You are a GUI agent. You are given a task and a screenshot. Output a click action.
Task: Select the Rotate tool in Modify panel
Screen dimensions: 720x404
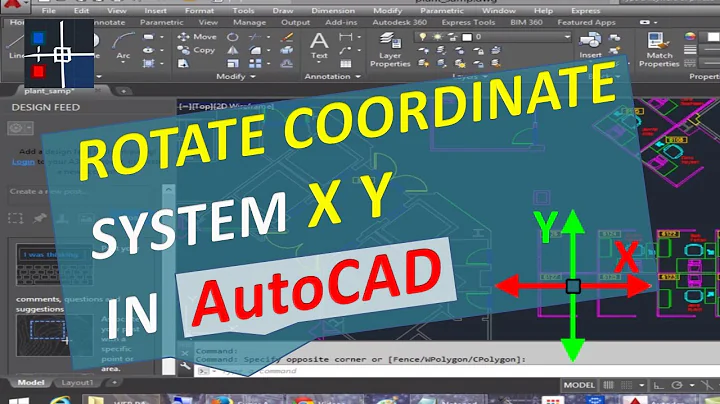(233, 37)
